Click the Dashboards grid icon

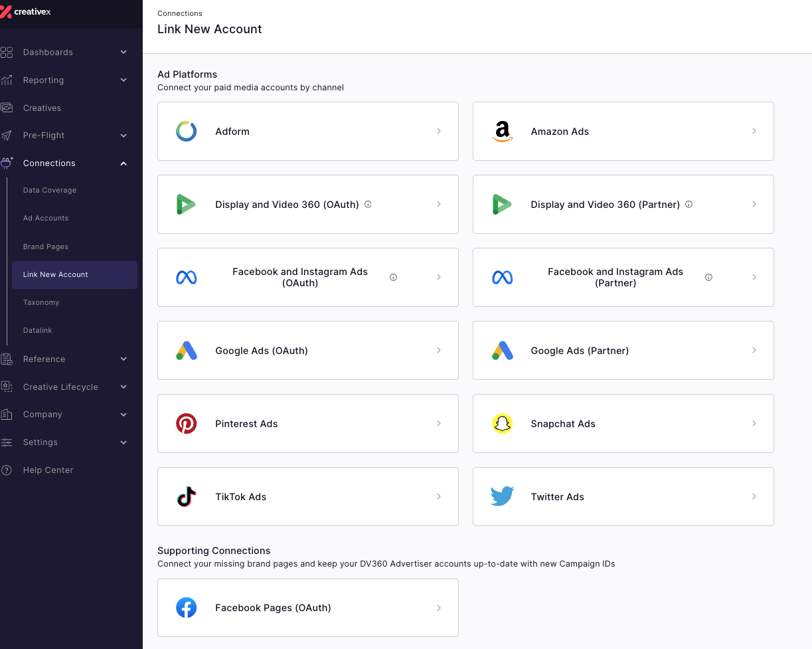[7, 52]
